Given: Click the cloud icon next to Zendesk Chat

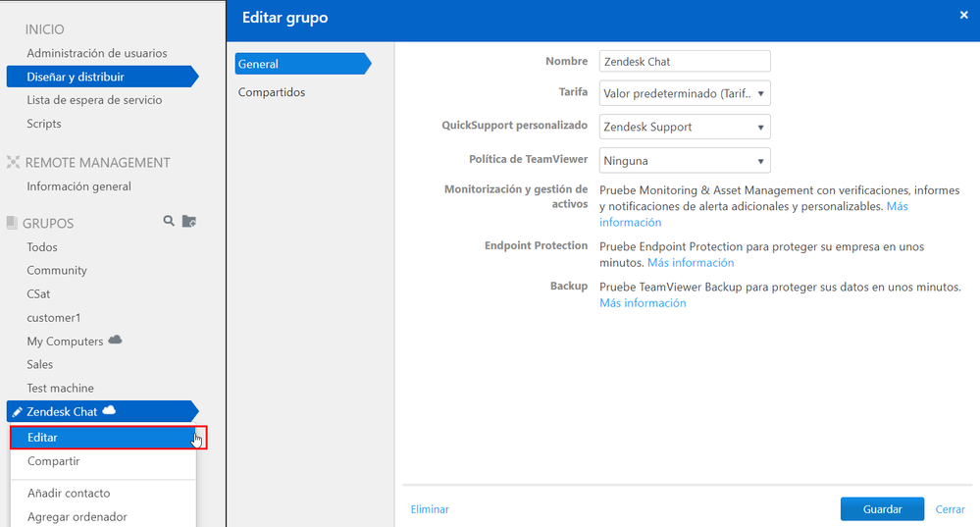Looking at the screenshot, I should click(x=109, y=410).
